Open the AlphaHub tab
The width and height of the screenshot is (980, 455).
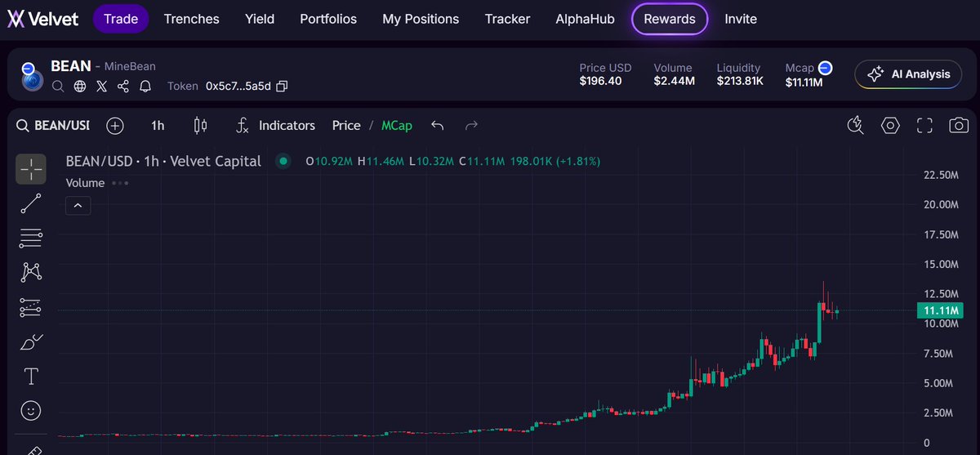[586, 19]
